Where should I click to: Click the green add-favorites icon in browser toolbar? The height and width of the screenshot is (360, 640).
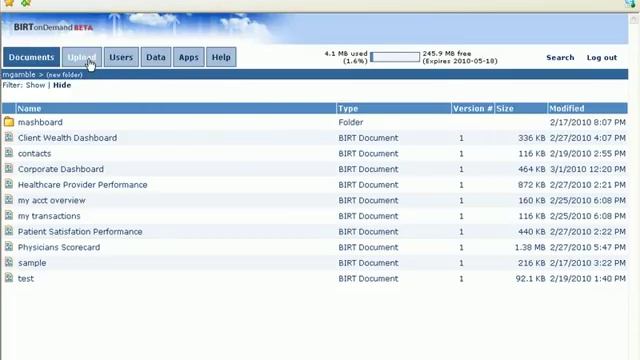[x=26, y=3]
